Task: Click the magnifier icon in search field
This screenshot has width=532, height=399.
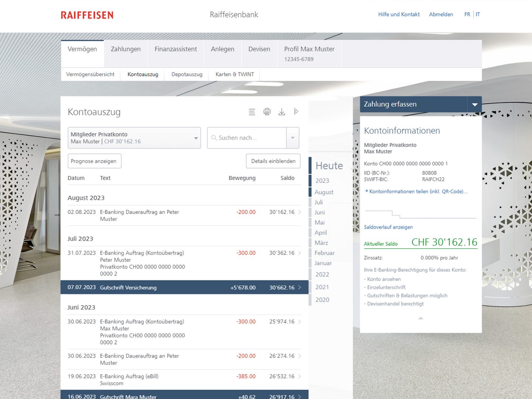Action: coord(214,138)
